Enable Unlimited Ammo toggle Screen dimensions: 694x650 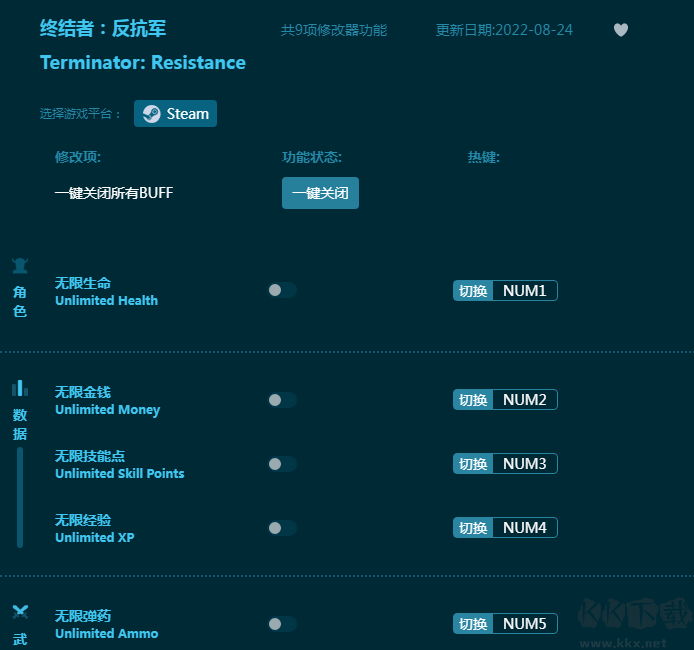click(282, 624)
